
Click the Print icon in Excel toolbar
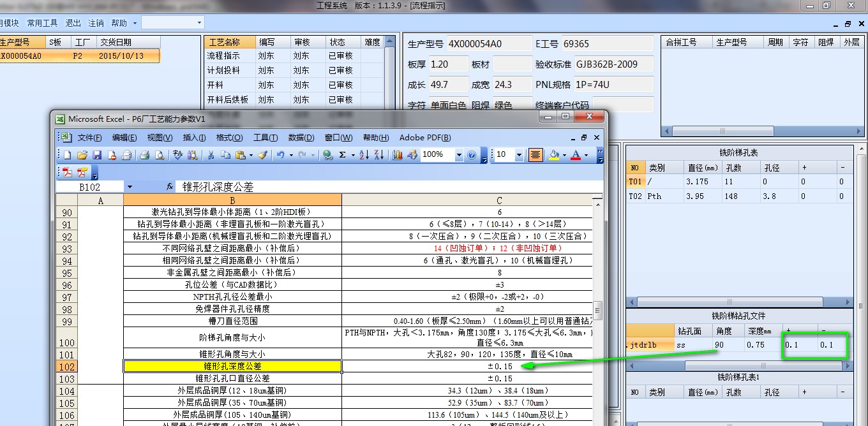pyautogui.click(x=144, y=154)
